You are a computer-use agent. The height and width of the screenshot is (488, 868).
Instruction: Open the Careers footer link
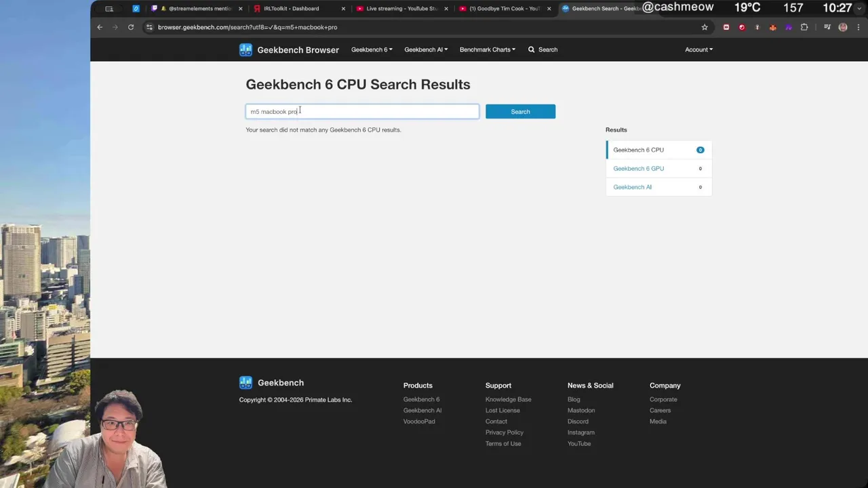(x=660, y=410)
